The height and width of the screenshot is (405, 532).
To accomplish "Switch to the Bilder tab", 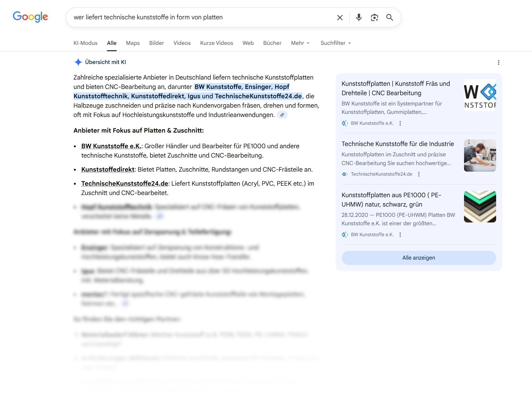I will tap(156, 43).
